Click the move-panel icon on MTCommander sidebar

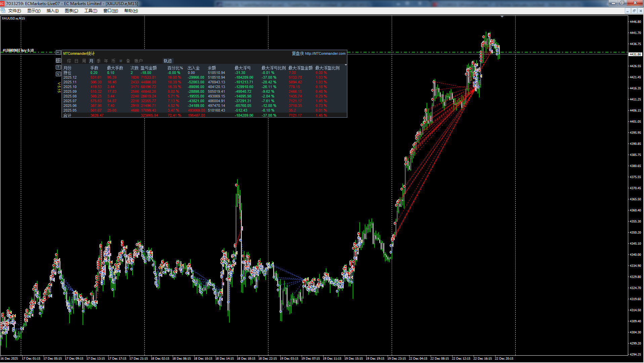coord(58,61)
